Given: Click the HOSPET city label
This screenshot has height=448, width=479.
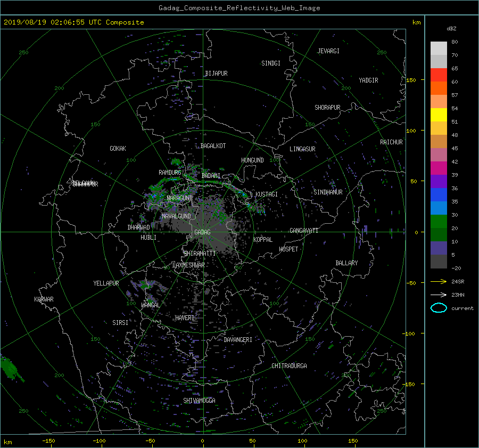Looking at the screenshot, I should (288, 249).
